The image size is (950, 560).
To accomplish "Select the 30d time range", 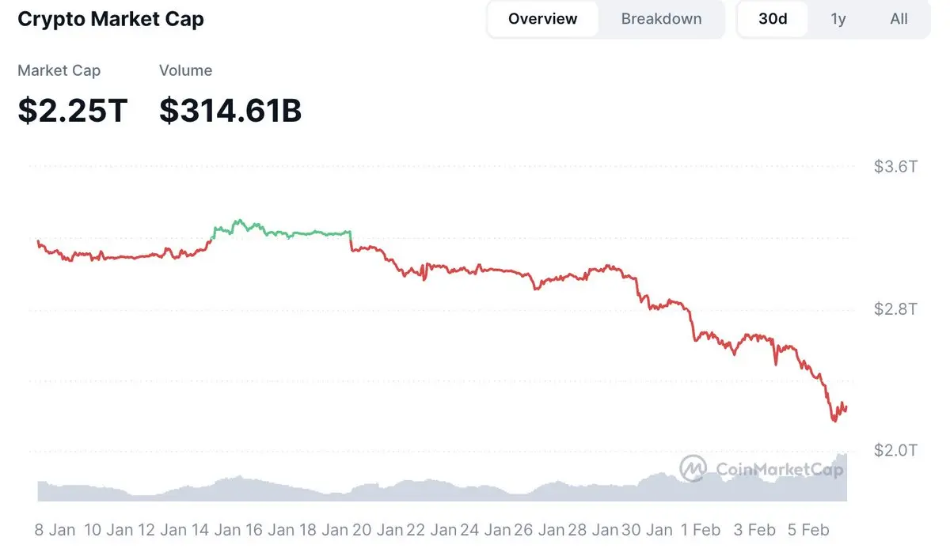I will [x=773, y=19].
